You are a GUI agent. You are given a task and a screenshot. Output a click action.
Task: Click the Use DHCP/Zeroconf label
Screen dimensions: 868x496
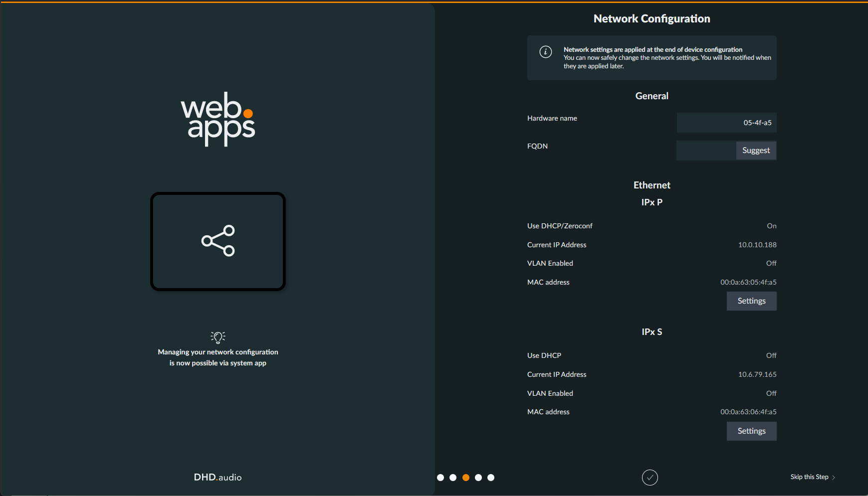560,226
